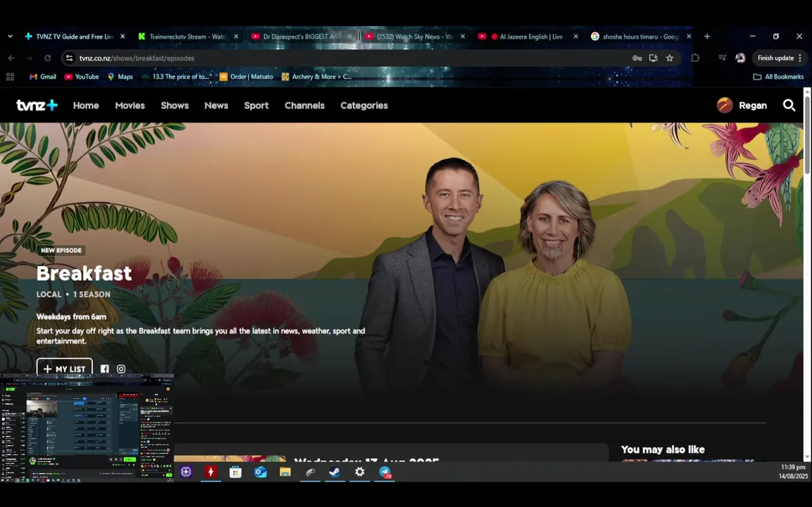The height and width of the screenshot is (507, 812).
Task: Open File Explorer from the taskbar
Action: click(286, 472)
